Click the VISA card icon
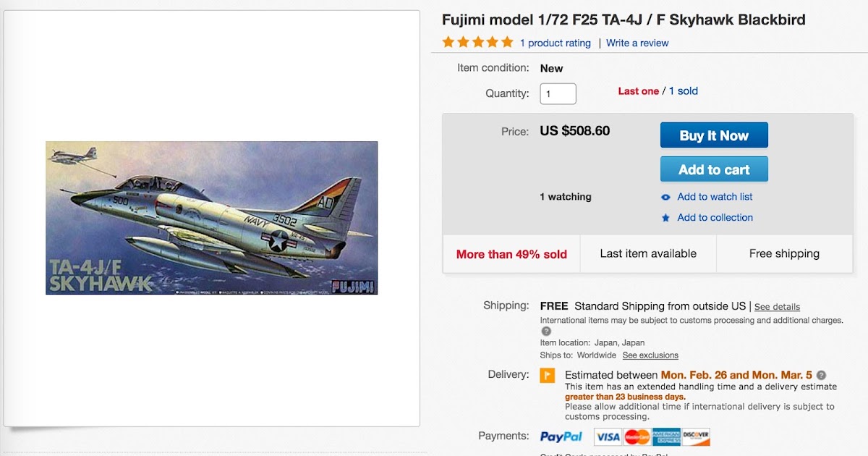This screenshot has width=868, height=456. [607, 436]
